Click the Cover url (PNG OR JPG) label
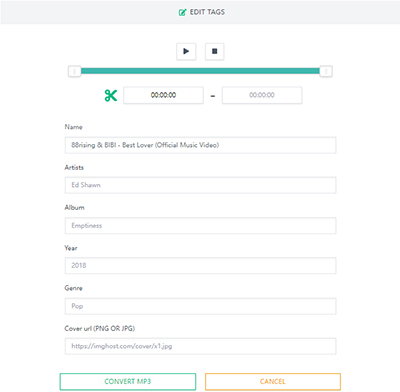 click(x=100, y=329)
